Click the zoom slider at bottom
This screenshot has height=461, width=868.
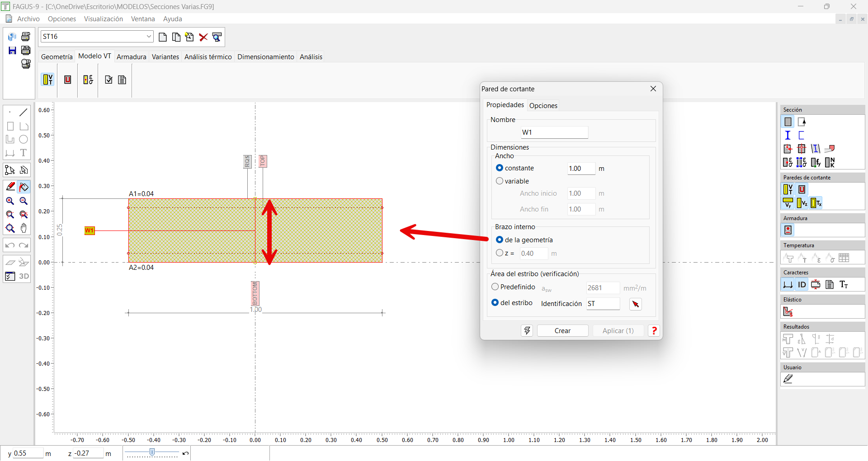pos(152,452)
